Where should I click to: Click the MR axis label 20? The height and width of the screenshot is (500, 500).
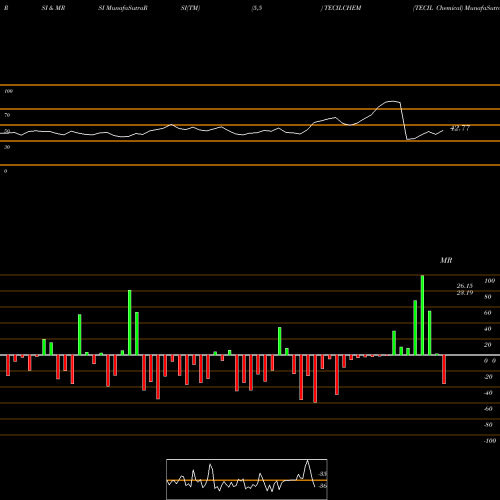point(488,345)
